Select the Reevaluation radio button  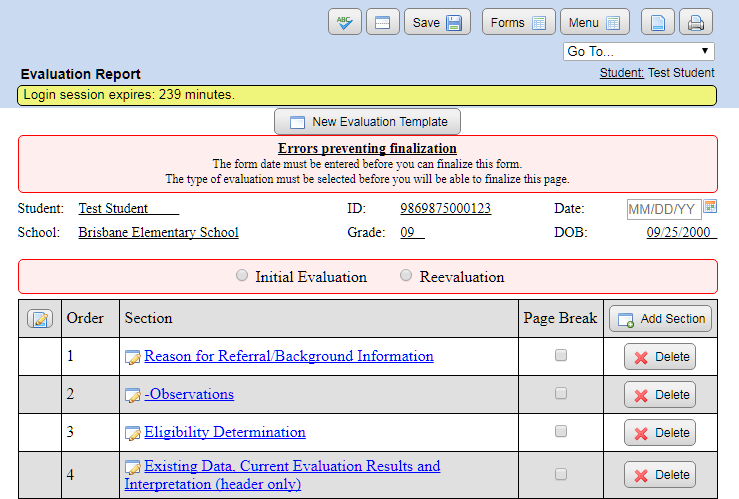(406, 276)
